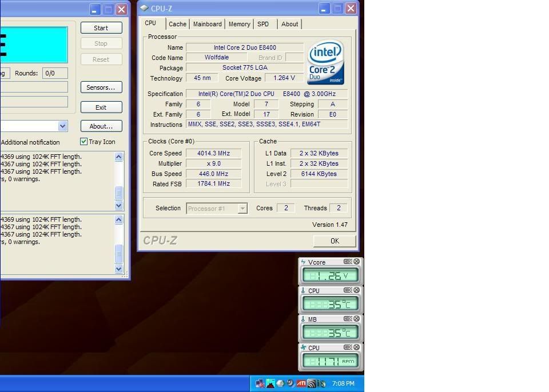Click the Bus Speed value 446.0 MHz
Viewport: 549px width, 392px height.
(x=213, y=174)
